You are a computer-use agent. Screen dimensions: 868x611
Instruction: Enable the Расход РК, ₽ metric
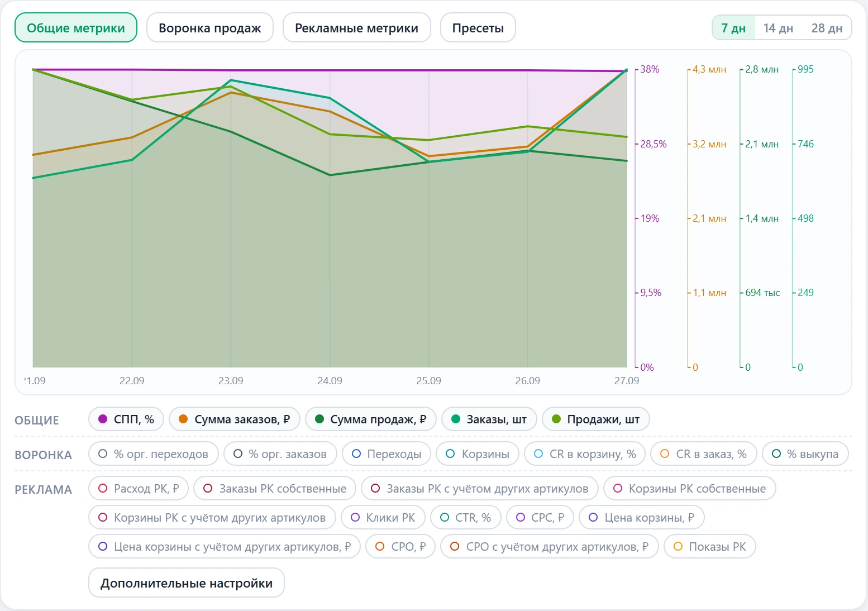[139, 488]
